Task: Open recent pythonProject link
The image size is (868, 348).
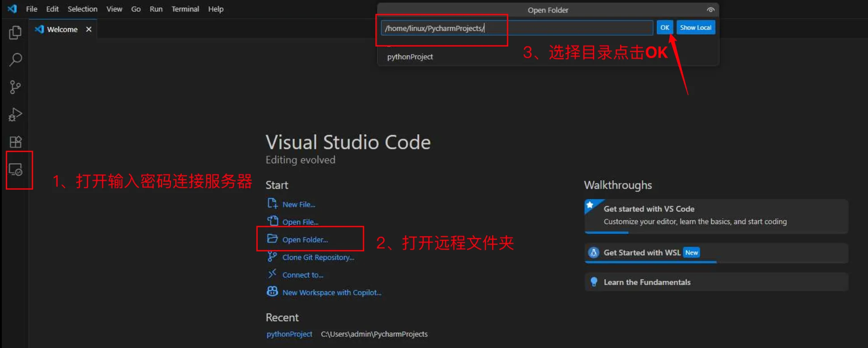Action: click(289, 334)
